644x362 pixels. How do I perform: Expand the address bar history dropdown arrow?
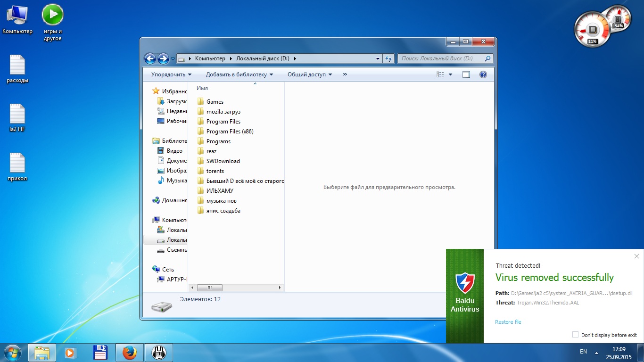pos(378,59)
